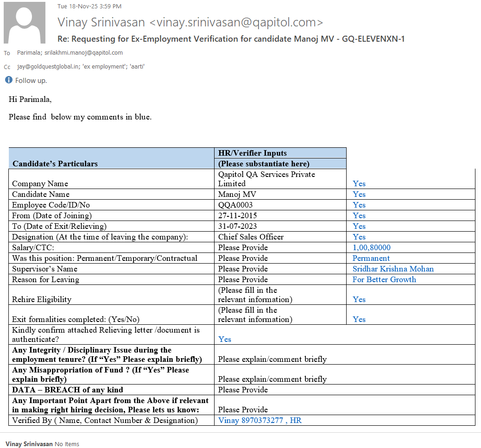Click Vinay Srinivasan in bottom people pane

[x=29, y=444]
